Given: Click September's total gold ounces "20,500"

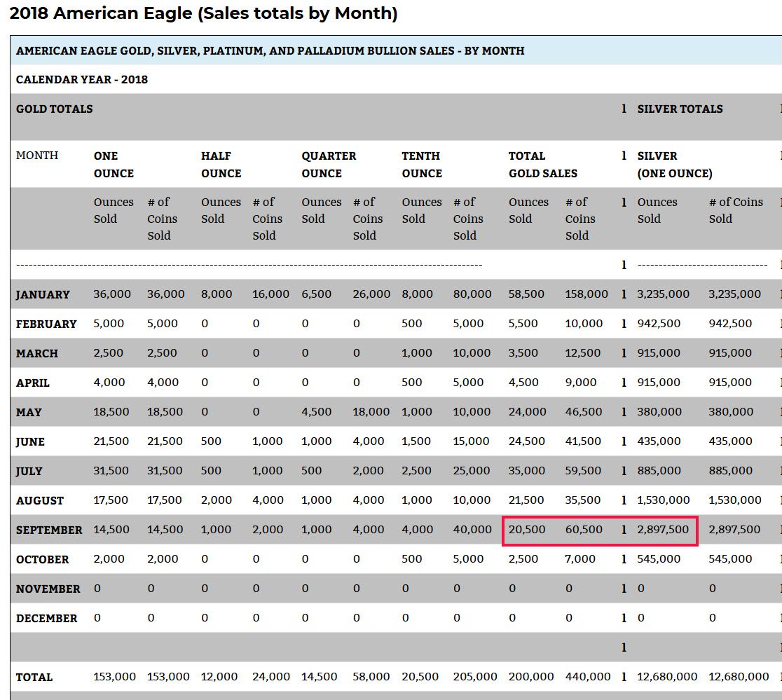Looking at the screenshot, I should click(x=527, y=530).
